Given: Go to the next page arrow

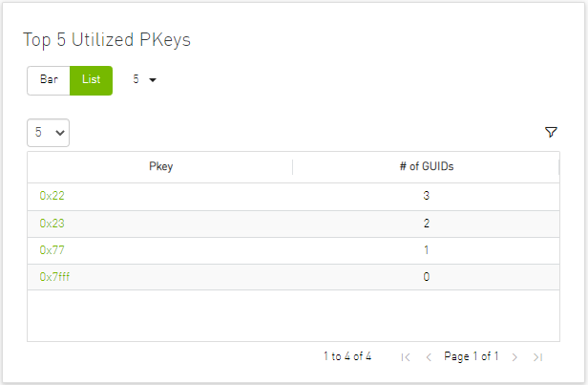Looking at the screenshot, I should click(514, 357).
